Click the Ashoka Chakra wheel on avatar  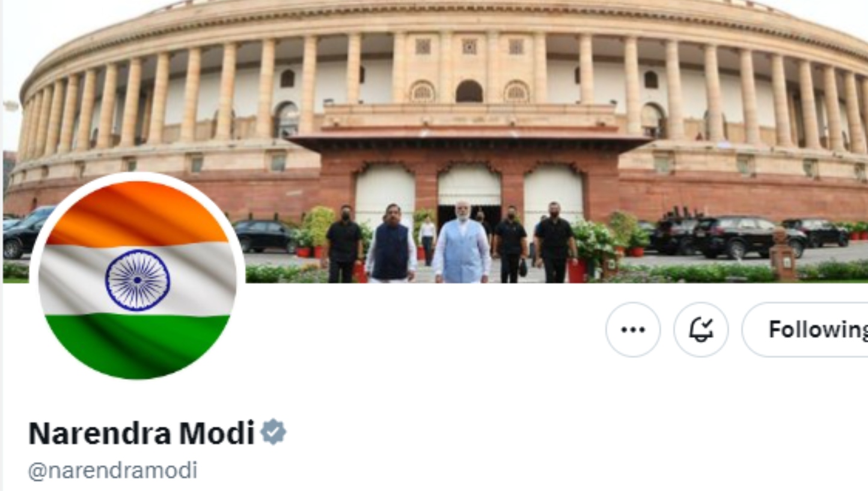coord(138,280)
